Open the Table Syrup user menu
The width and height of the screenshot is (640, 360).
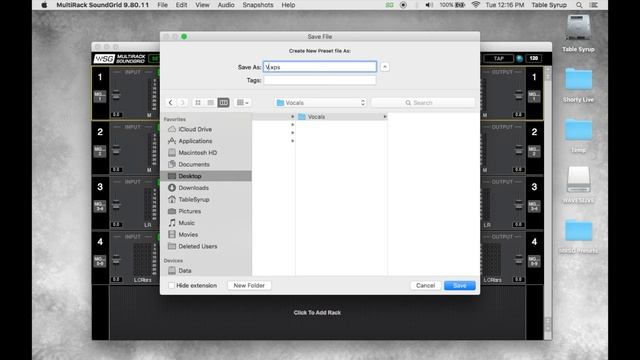549,5
